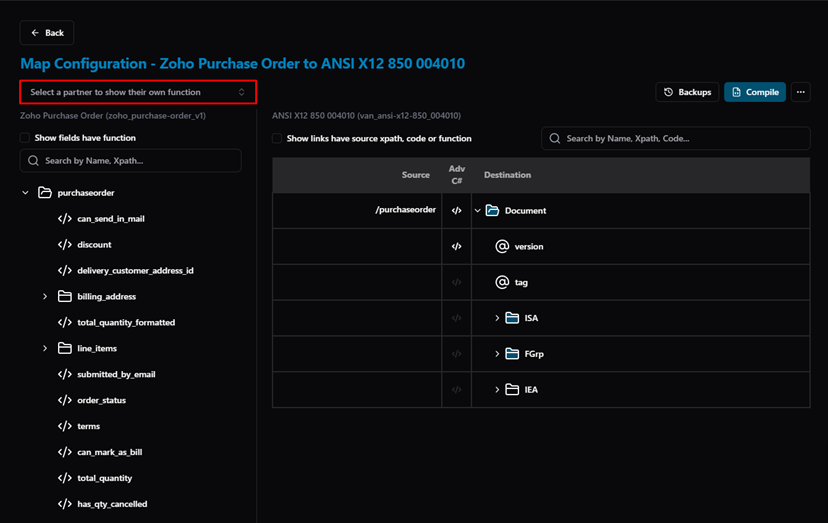Expand the billing_address folder

[45, 296]
